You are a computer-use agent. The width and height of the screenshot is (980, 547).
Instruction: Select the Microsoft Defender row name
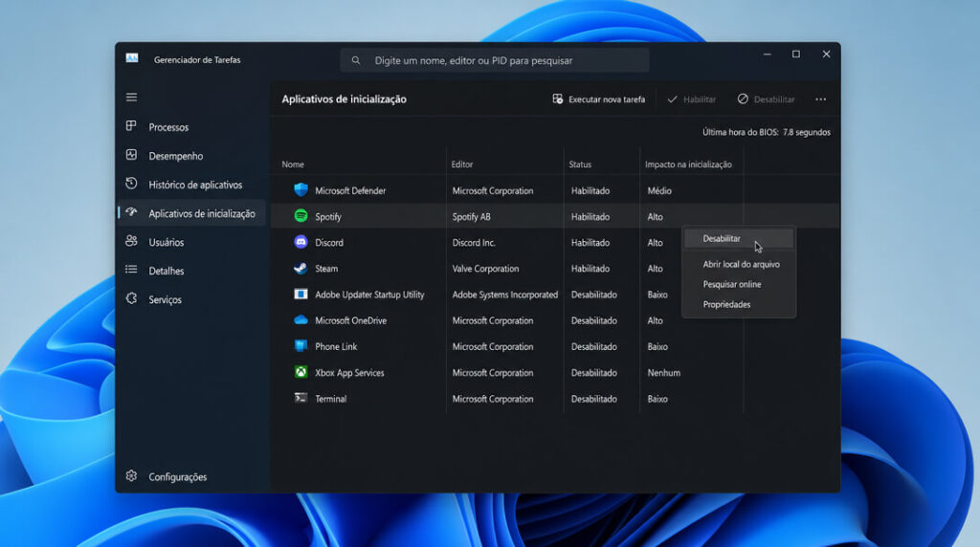(x=350, y=190)
